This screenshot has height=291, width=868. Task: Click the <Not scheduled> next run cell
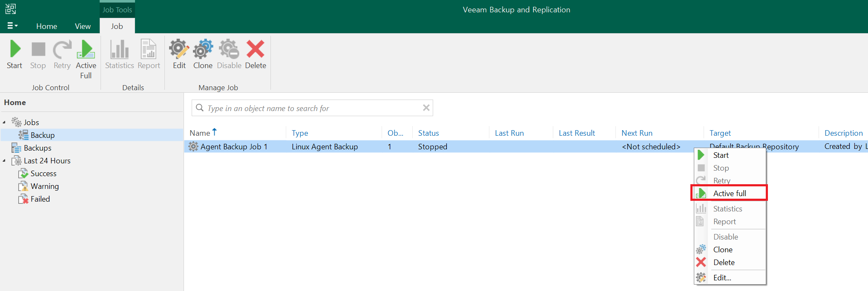[x=651, y=147]
